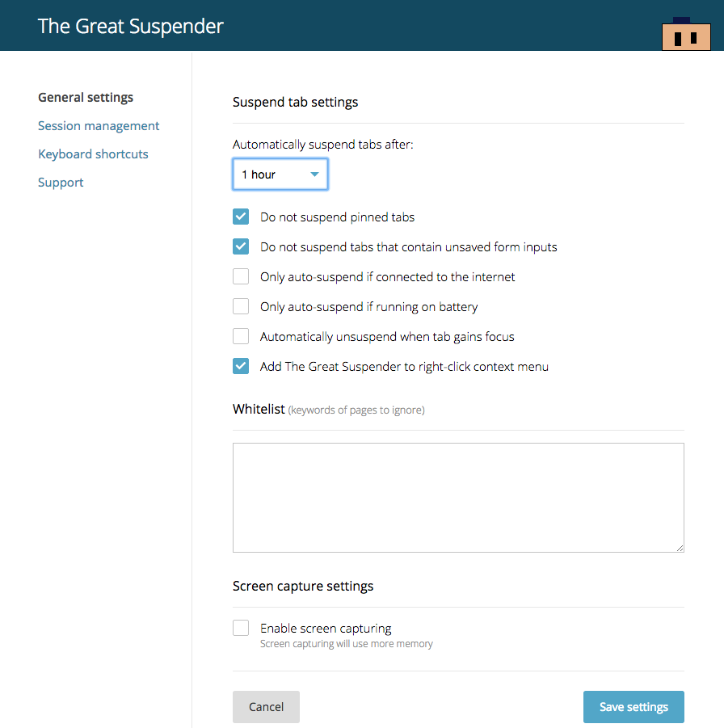Click the Whitelist textarea resize handle

pyautogui.click(x=680, y=548)
